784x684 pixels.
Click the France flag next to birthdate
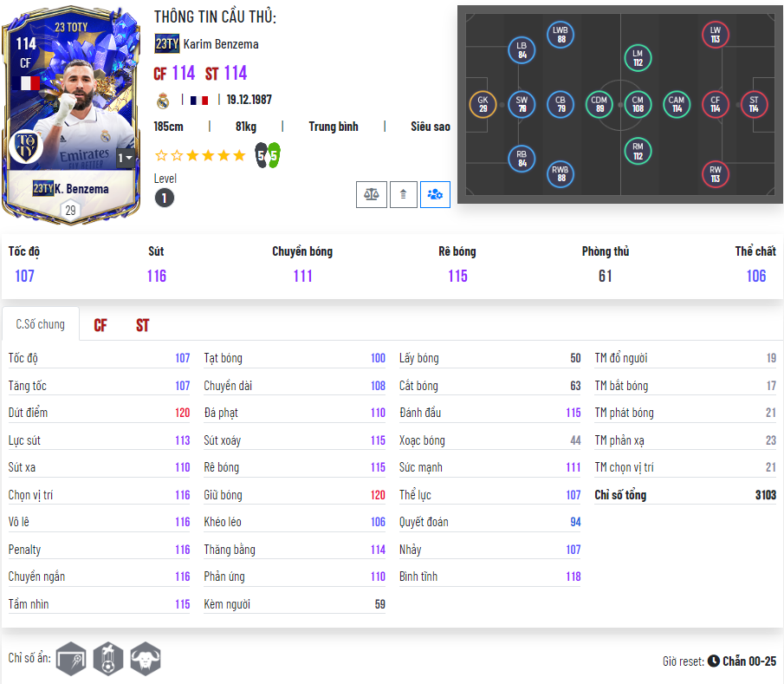(199, 100)
